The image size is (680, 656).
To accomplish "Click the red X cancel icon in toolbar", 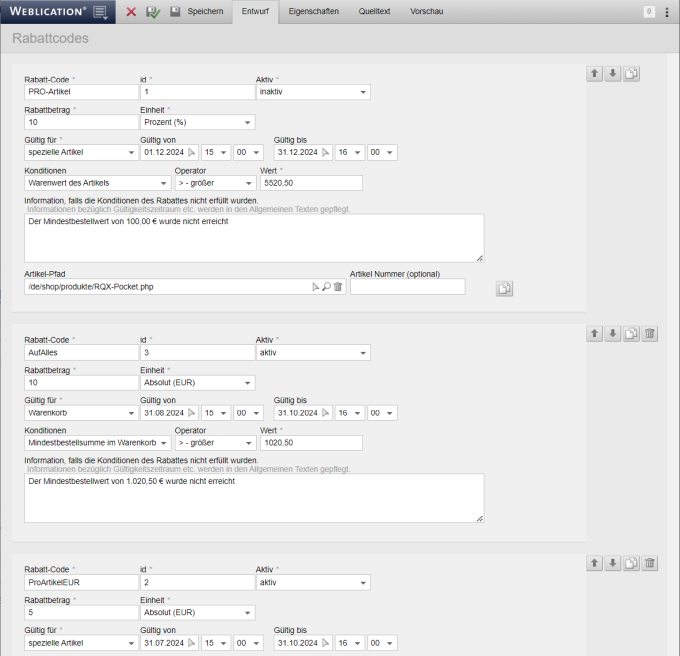I will [131, 12].
